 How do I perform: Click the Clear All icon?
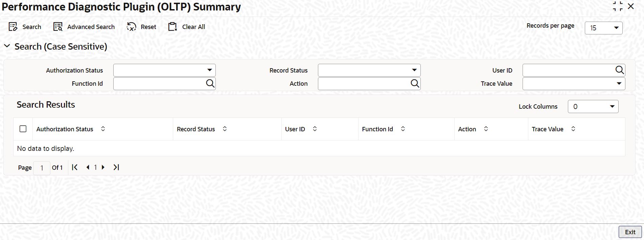click(x=172, y=27)
